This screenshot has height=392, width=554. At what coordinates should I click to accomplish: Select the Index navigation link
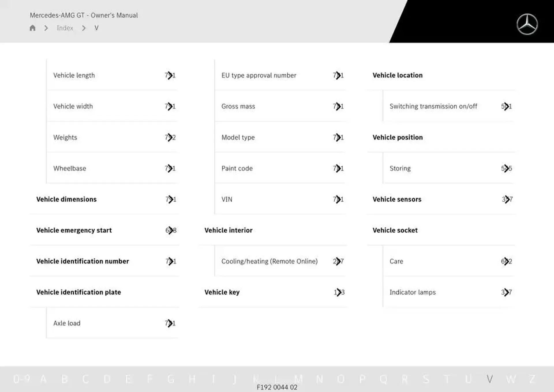click(x=65, y=28)
